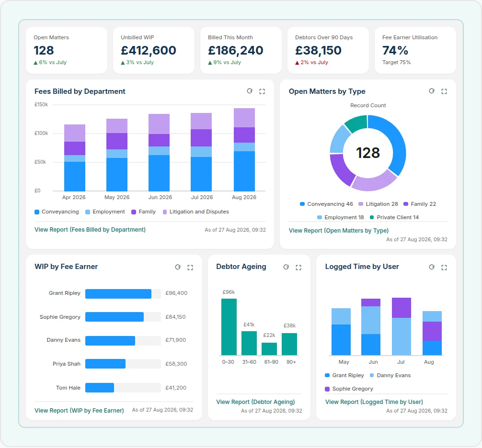Refresh the Open Matters by Type chart

point(432,91)
